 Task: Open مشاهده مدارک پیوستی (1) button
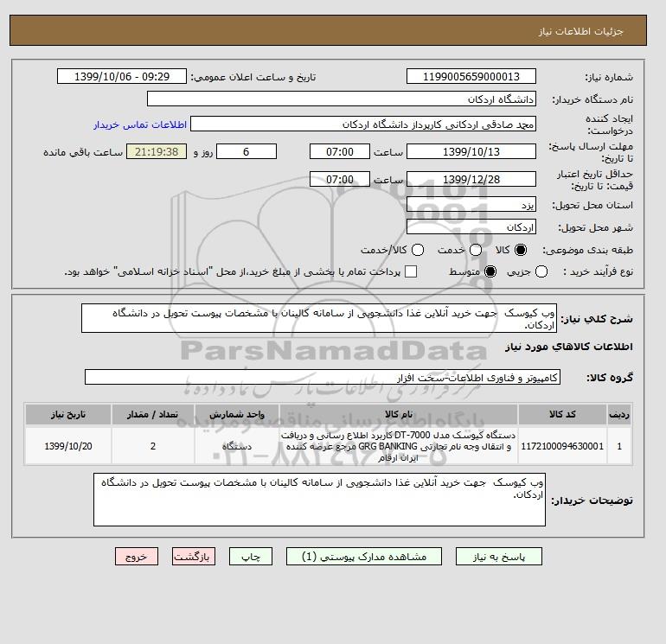point(364,557)
